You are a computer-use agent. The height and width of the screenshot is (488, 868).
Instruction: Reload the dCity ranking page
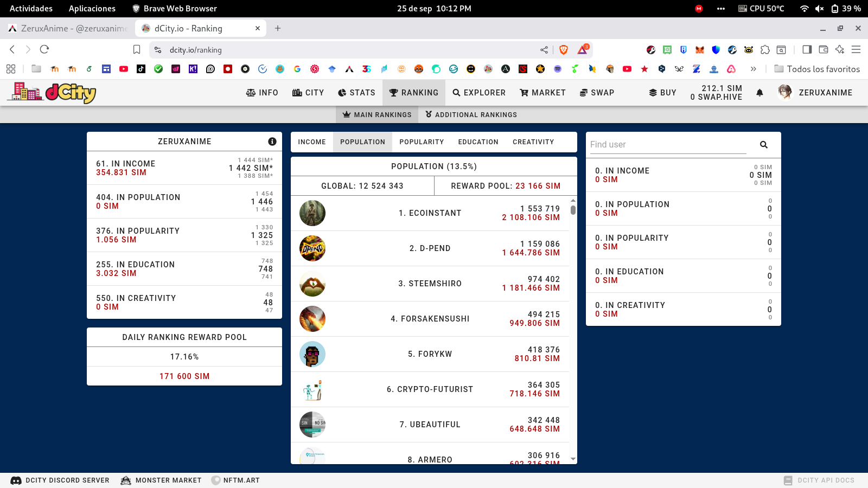point(44,49)
